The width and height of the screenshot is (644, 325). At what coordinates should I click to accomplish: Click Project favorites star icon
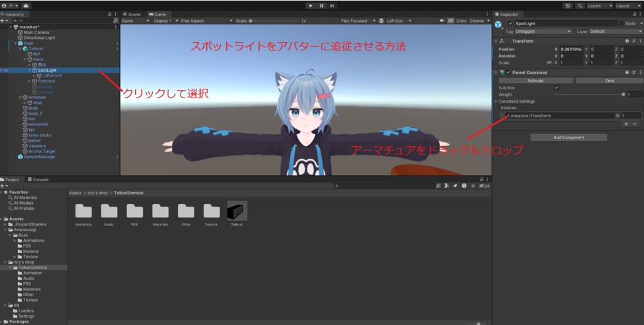click(473, 186)
